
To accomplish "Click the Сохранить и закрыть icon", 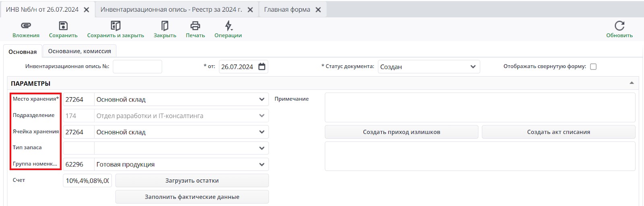I will (116, 26).
